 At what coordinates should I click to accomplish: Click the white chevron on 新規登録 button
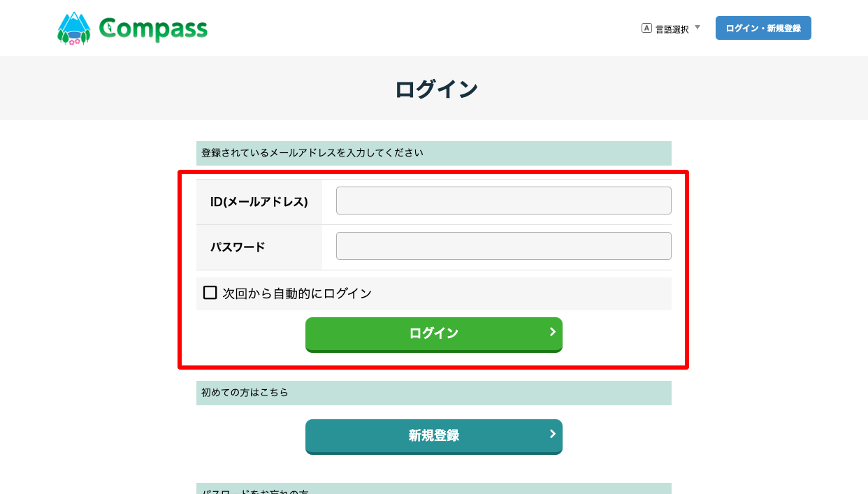[552, 434]
